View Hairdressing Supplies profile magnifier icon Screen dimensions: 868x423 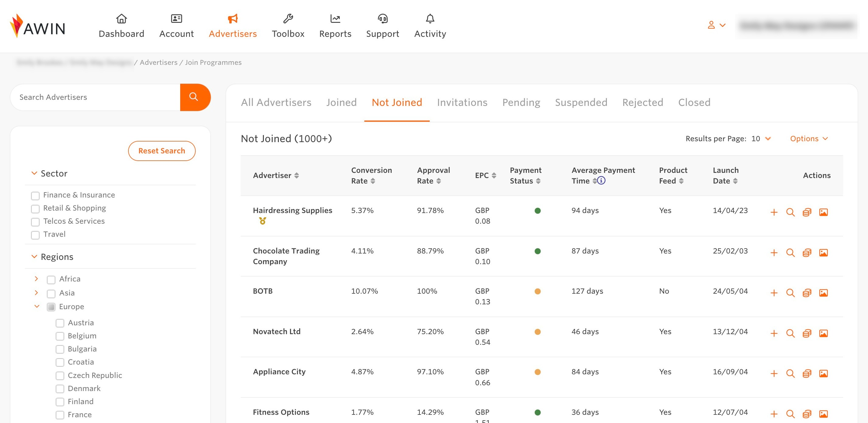790,212
